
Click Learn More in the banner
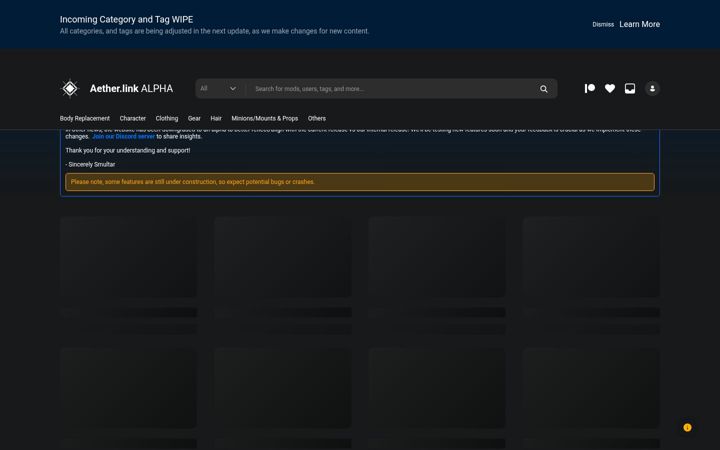[639, 24]
